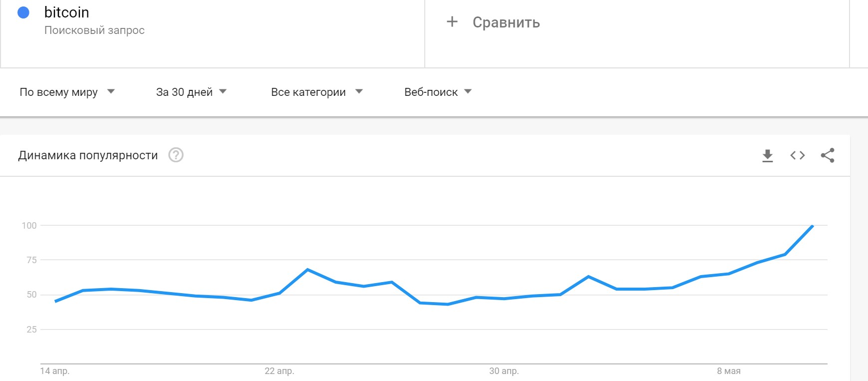Download the popularity chart data as CSV
The width and height of the screenshot is (868, 381).
tap(768, 156)
